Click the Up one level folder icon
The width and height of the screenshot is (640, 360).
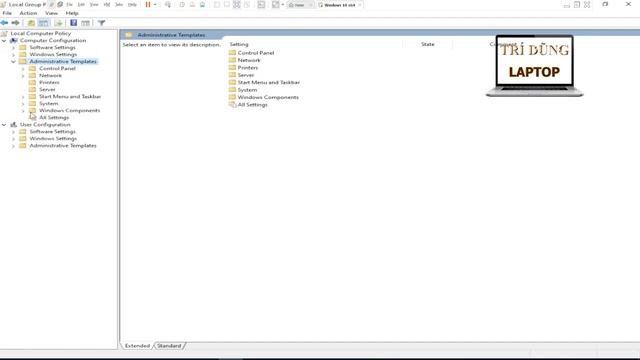[x=31, y=23]
